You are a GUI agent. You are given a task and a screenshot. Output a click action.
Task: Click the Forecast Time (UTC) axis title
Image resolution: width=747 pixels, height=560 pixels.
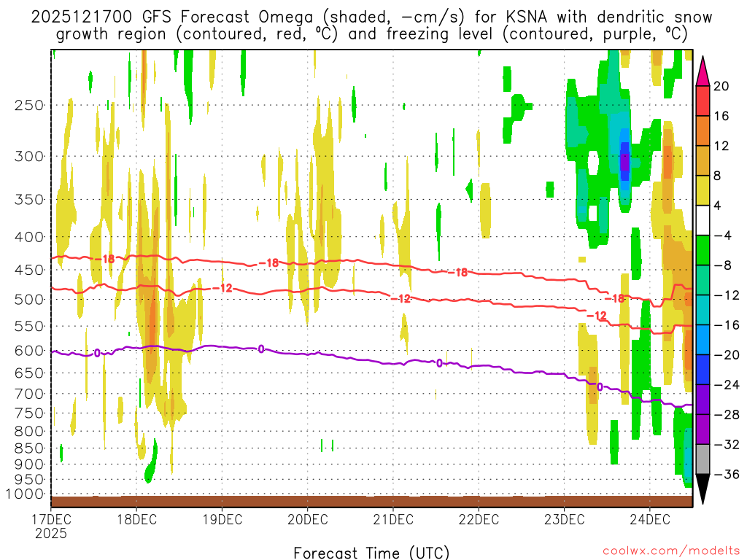(371, 552)
